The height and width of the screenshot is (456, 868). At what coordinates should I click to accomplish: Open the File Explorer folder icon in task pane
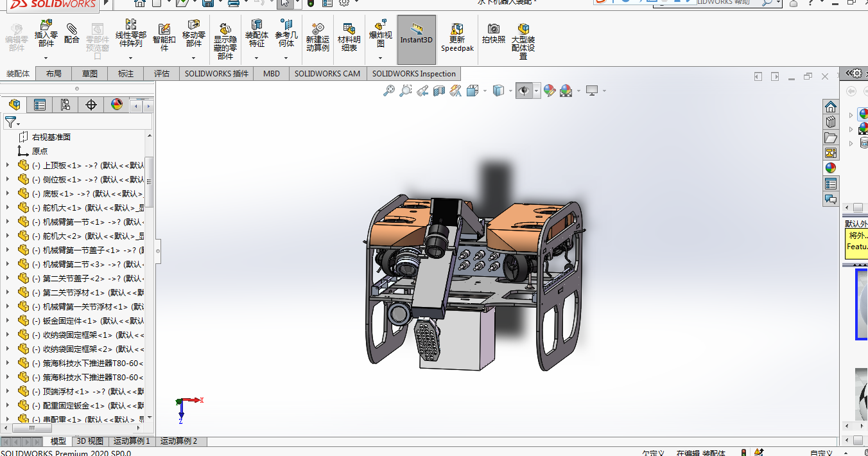(831, 137)
